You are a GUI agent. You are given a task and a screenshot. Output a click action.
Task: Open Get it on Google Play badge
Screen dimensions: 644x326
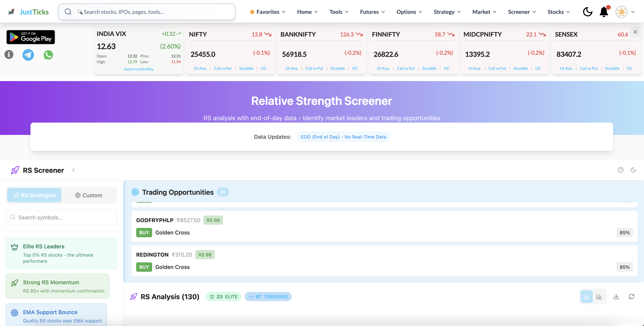tap(30, 37)
